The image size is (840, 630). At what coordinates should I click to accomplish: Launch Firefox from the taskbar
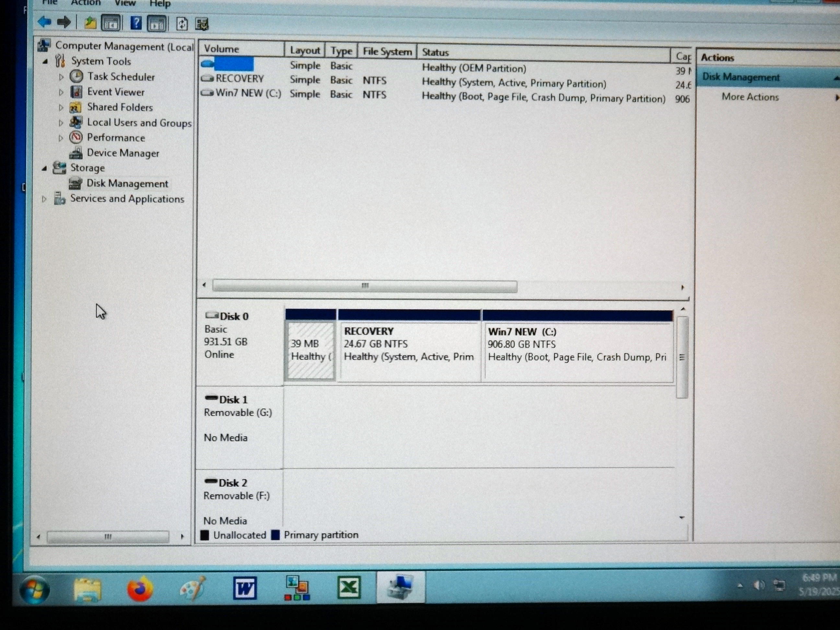tap(140, 589)
